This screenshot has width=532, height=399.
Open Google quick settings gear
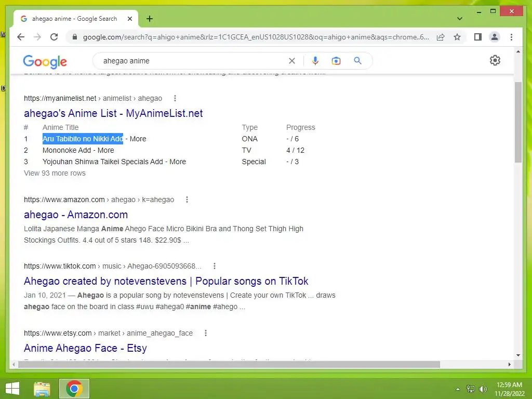[x=495, y=60]
